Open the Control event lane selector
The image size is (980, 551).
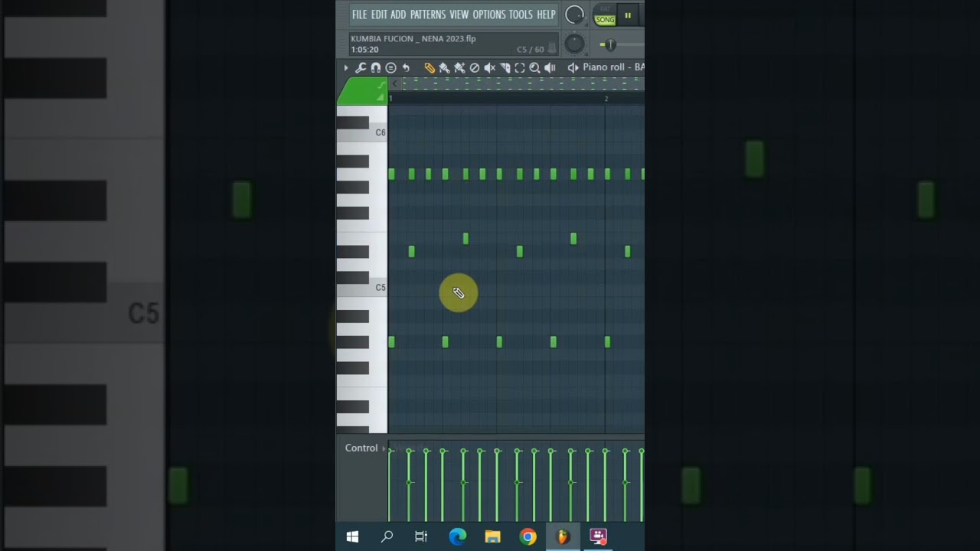(x=365, y=448)
